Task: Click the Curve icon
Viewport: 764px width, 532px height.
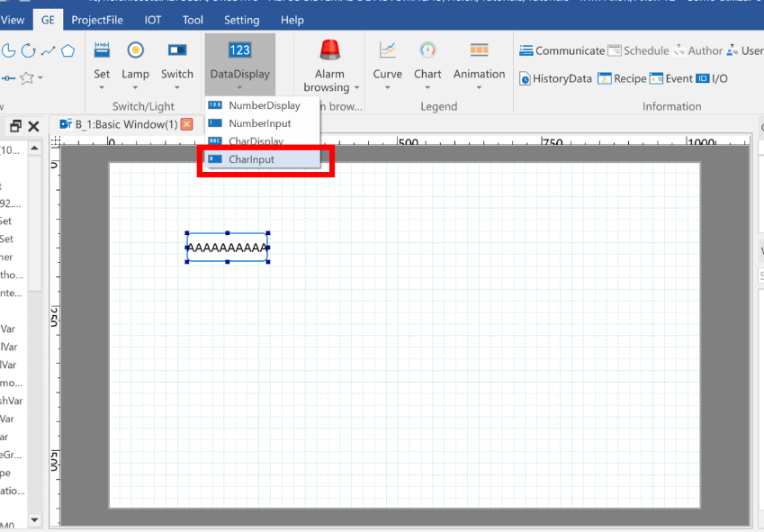Action: (x=388, y=50)
